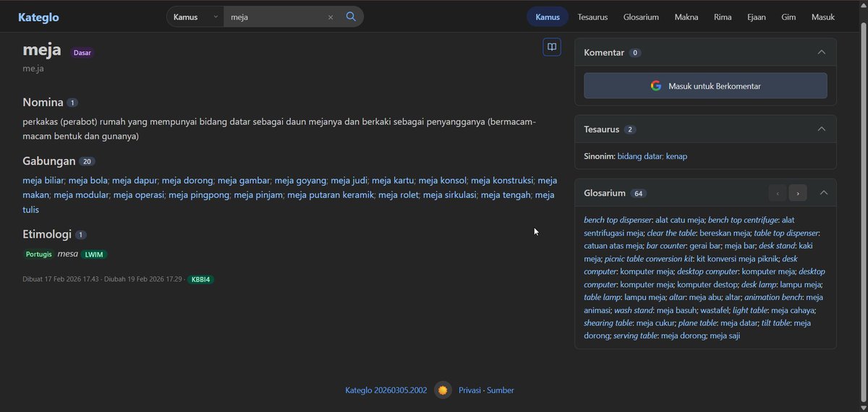Switch to the Glosarium nav tab
The image size is (868, 412).
641,17
